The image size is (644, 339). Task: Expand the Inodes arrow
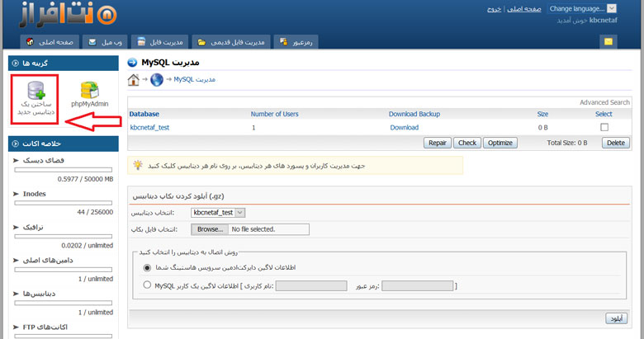click(x=16, y=194)
